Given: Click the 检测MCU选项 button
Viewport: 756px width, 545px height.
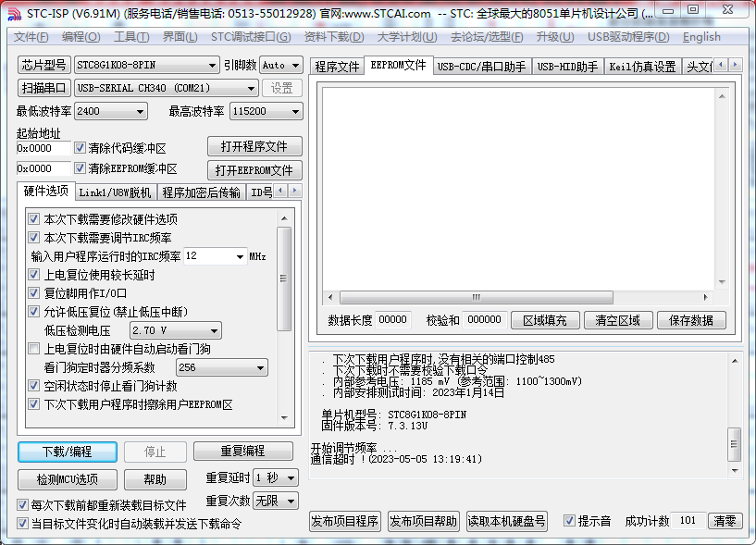Looking at the screenshot, I should click(x=67, y=479).
